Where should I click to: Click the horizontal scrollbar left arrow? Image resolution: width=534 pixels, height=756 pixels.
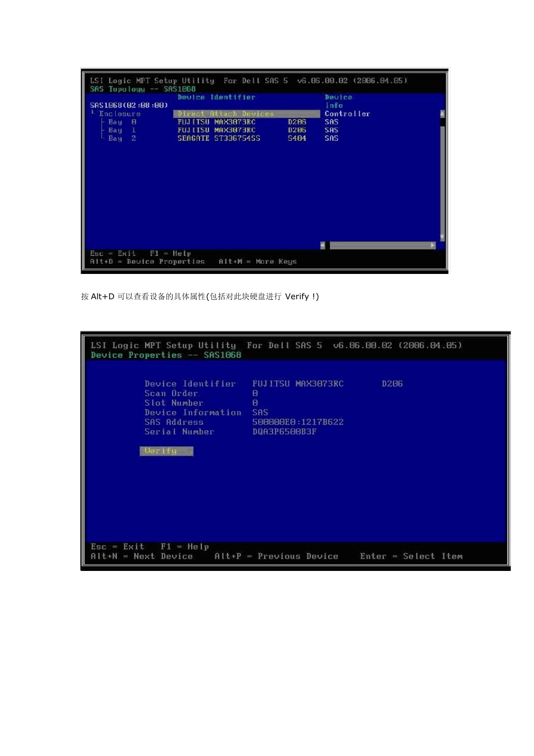pyautogui.click(x=323, y=245)
